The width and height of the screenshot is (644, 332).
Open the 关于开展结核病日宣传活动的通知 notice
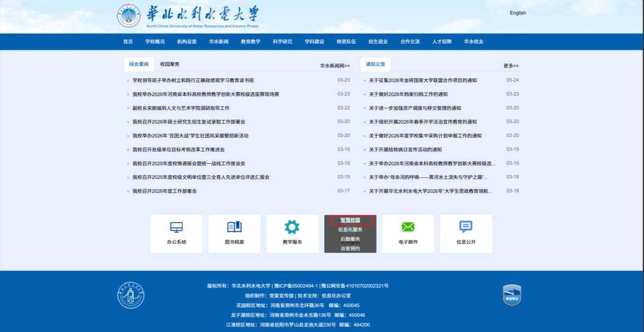click(x=405, y=149)
